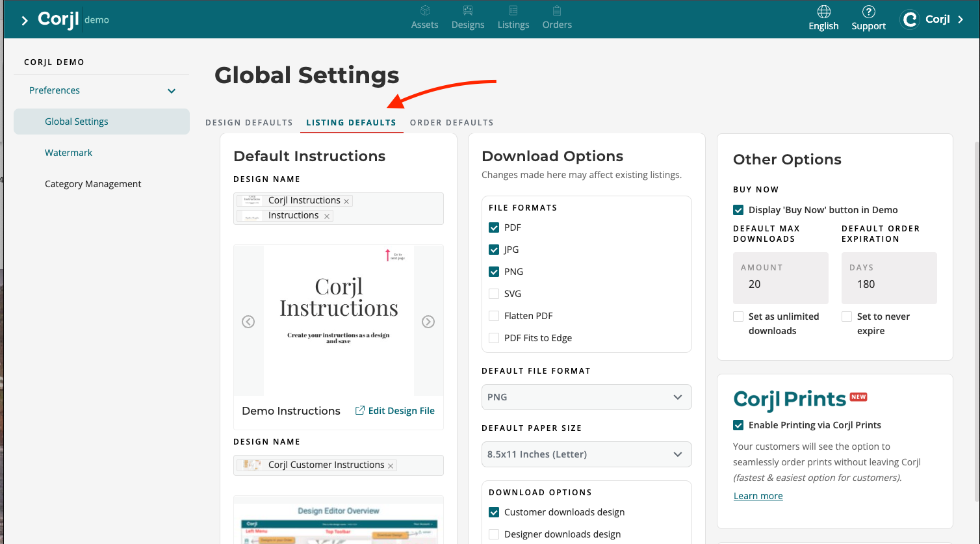980x544 pixels.
Task: Switch to Order Defaults tab
Action: (452, 122)
